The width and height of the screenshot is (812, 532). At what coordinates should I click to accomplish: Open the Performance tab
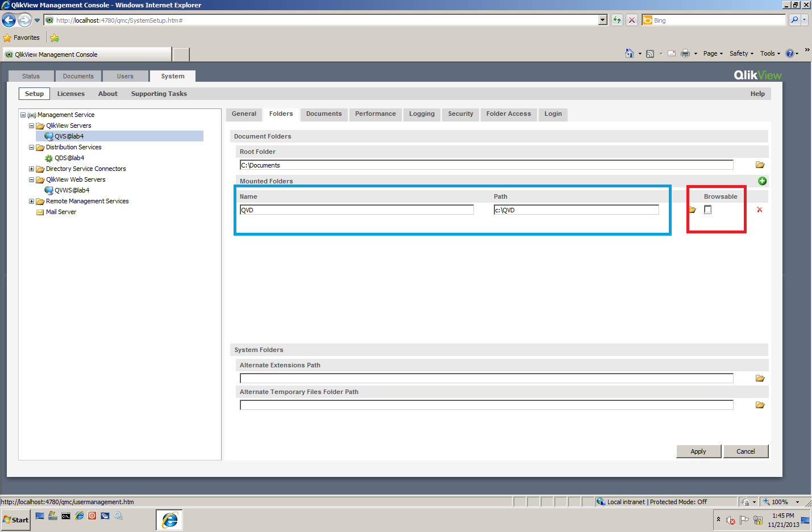376,114
